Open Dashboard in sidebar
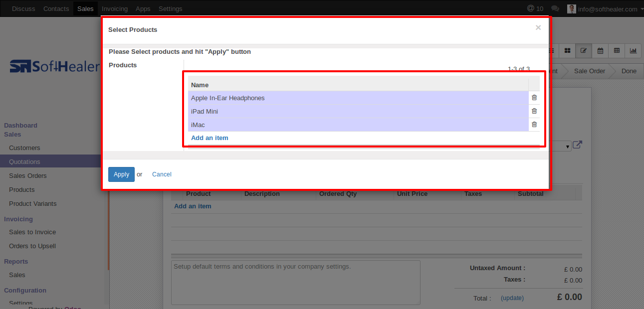 (20, 125)
